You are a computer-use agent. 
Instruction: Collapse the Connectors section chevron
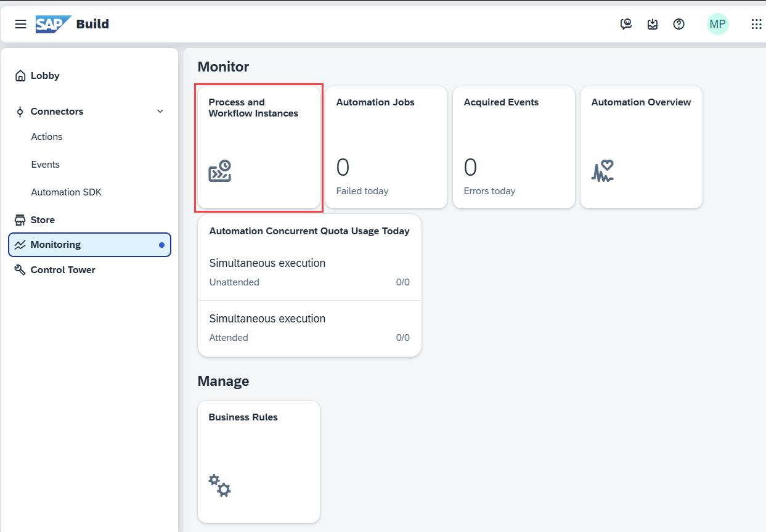(160, 112)
